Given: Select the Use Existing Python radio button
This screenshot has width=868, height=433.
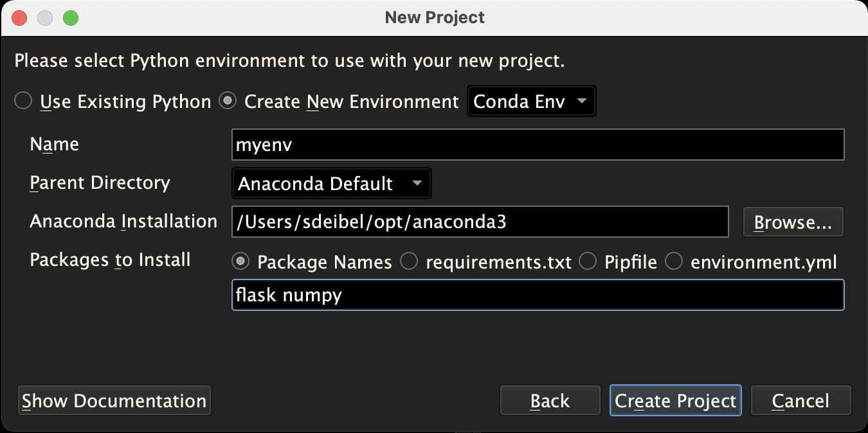Looking at the screenshot, I should coord(23,102).
